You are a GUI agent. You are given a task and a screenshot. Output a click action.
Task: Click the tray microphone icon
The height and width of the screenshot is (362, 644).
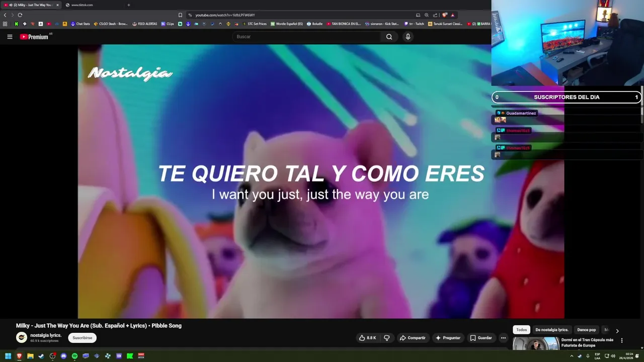click(588, 356)
